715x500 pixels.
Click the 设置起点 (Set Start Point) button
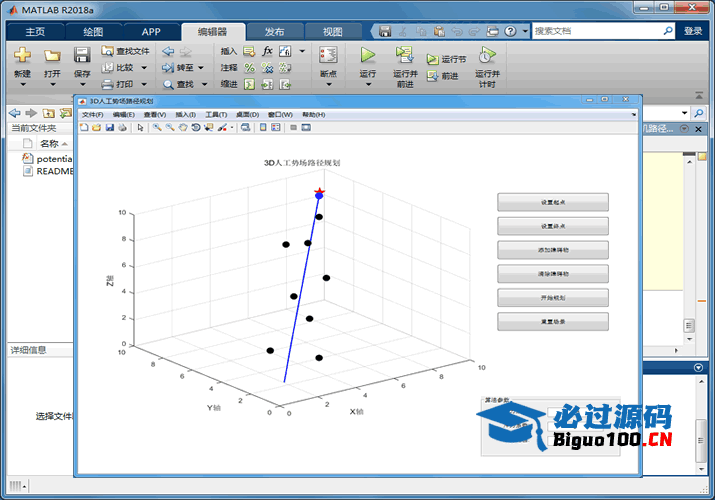point(553,202)
